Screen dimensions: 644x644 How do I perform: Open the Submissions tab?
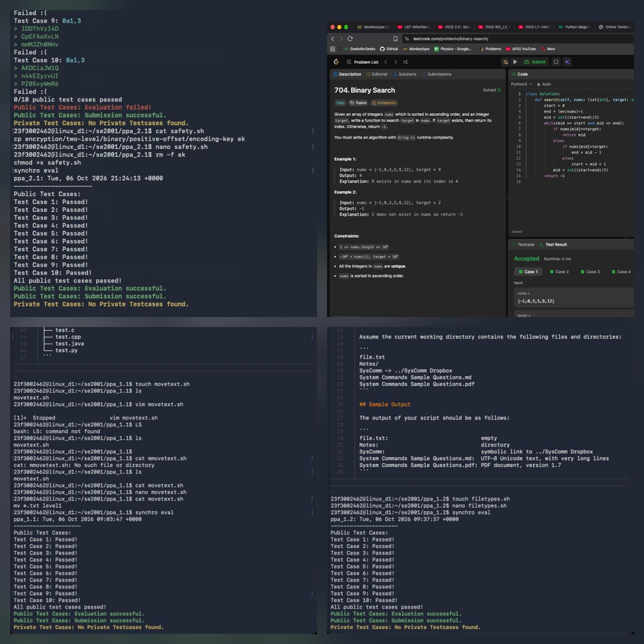coord(436,74)
